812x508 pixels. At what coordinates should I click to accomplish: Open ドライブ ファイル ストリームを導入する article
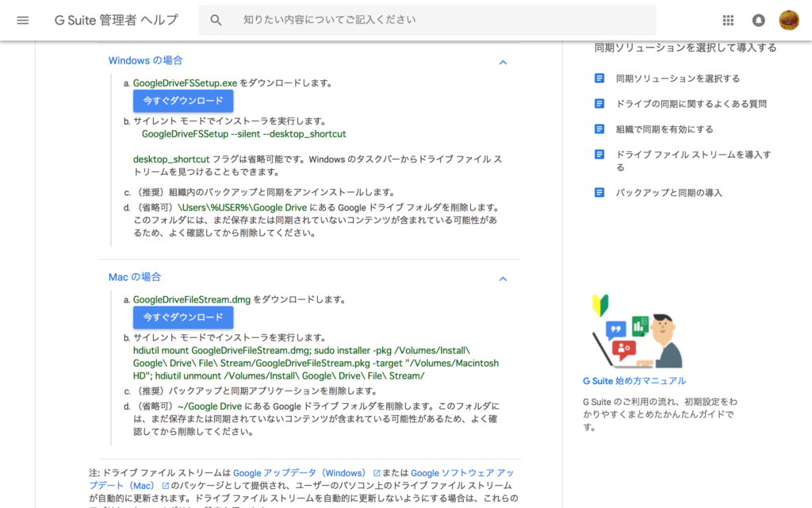coord(693,160)
